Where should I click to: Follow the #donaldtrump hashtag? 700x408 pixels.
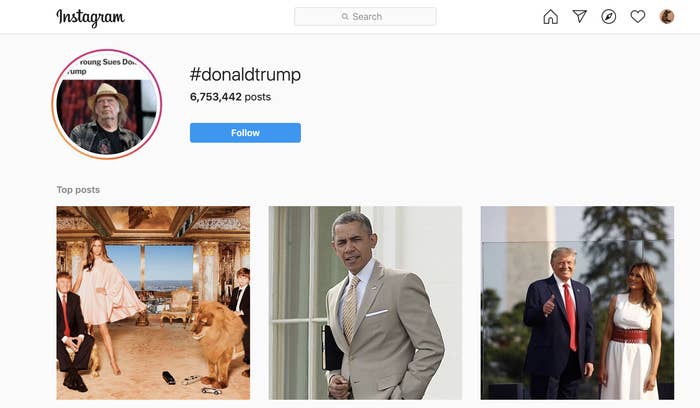(x=245, y=133)
